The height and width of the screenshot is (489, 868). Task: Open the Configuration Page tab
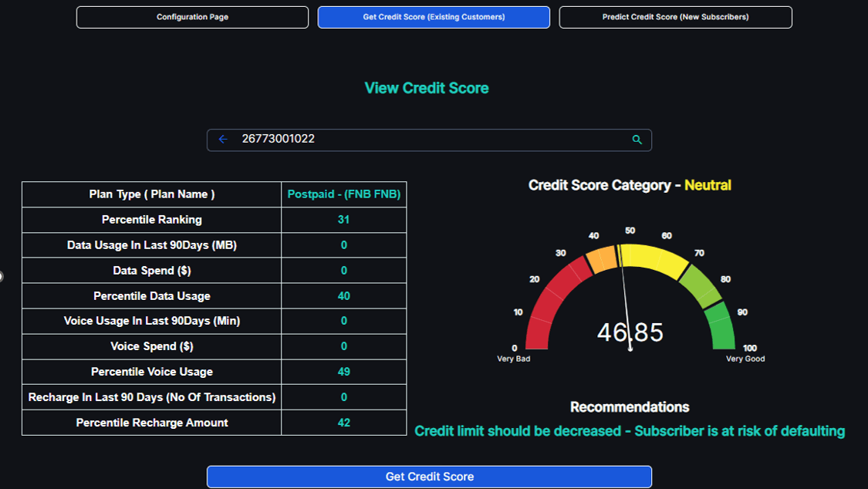[192, 17]
